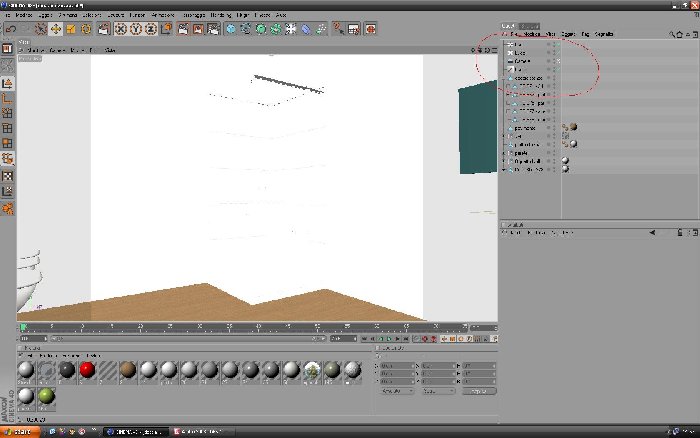
Task: Switch to the second Object Manager tab
Action: coord(529,26)
